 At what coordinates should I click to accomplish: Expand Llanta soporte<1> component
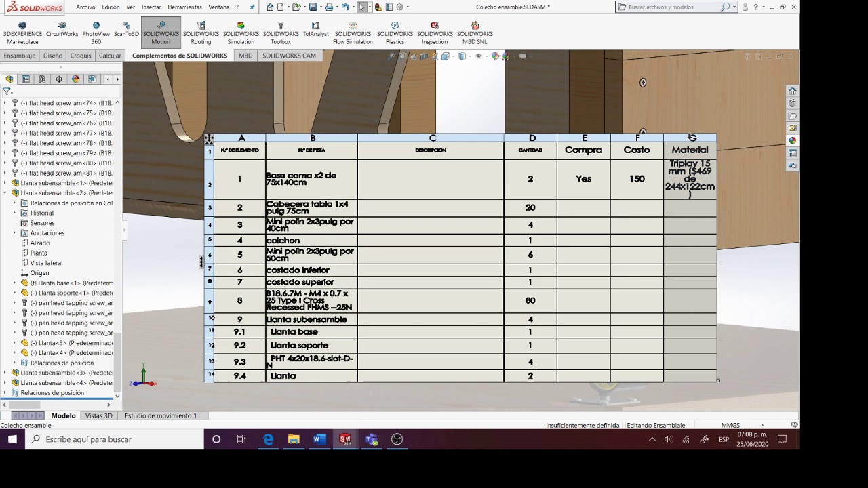click(15, 293)
